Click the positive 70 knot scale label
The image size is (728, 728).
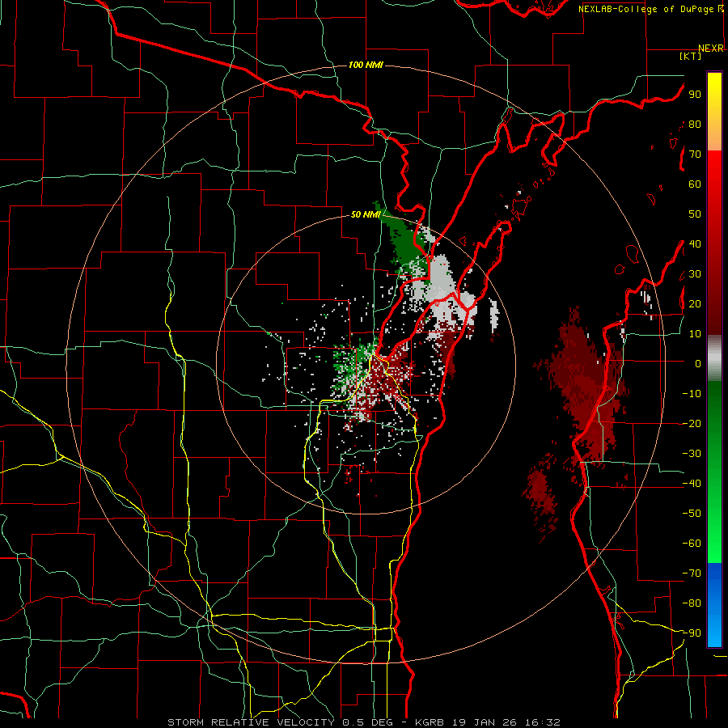coord(695,154)
